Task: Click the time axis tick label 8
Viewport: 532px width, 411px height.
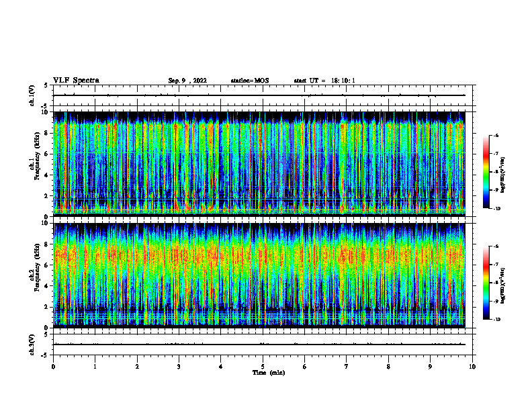Action: [x=388, y=367]
